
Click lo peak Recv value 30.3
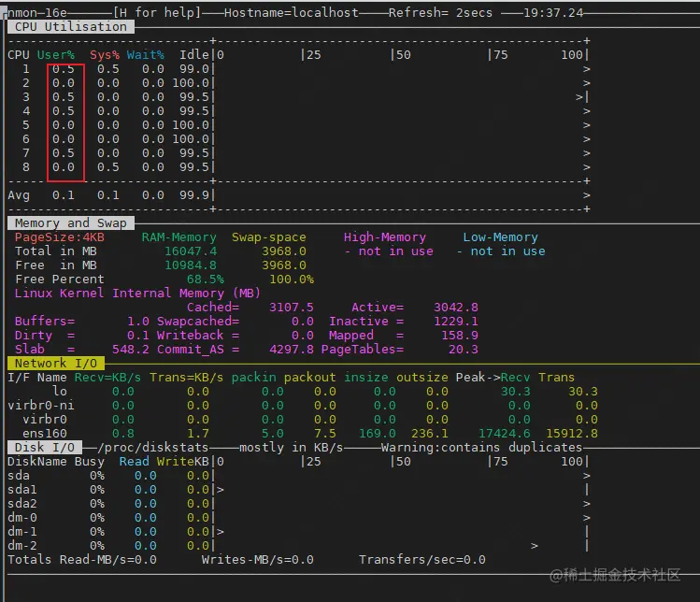pos(516,392)
